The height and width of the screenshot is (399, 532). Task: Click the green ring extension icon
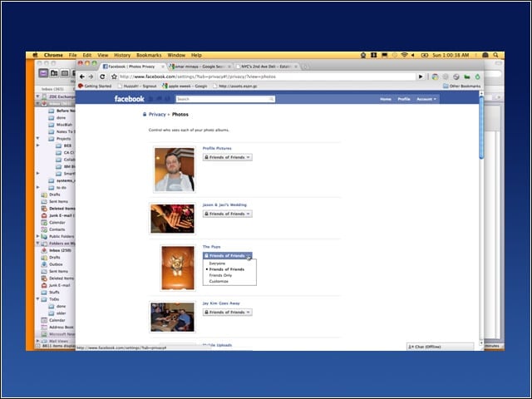click(477, 77)
